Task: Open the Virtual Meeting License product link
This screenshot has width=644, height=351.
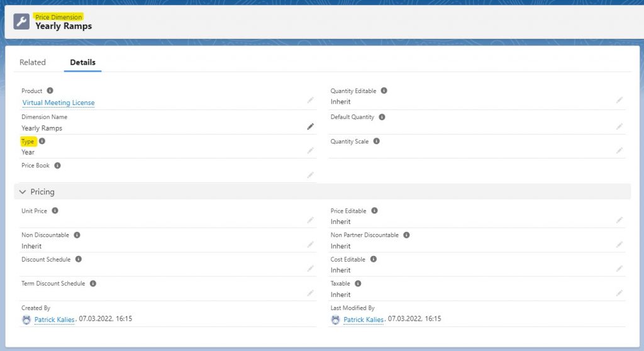Action: [x=58, y=103]
